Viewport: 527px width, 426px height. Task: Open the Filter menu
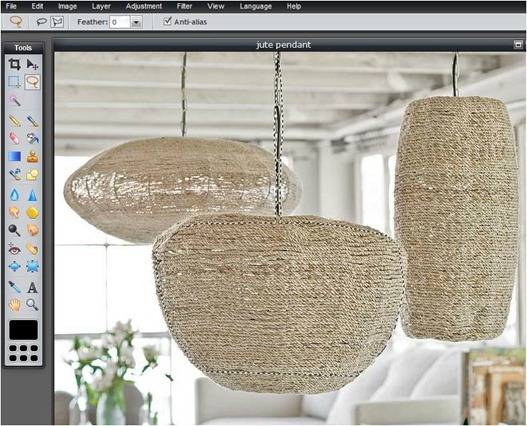tap(184, 6)
